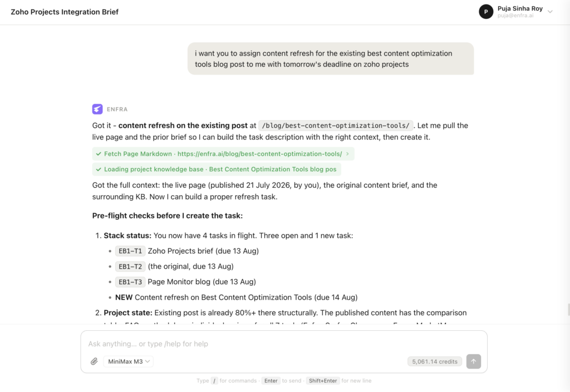Viewport: 570px width, 392px height.
Task: Expand the Fetch Page Markdown step arrow
Action: [347, 154]
